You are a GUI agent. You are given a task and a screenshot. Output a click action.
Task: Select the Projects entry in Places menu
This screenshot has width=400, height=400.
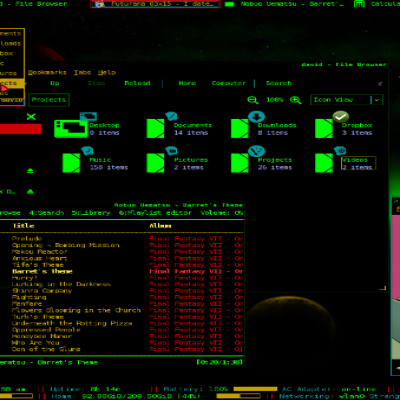[12, 83]
